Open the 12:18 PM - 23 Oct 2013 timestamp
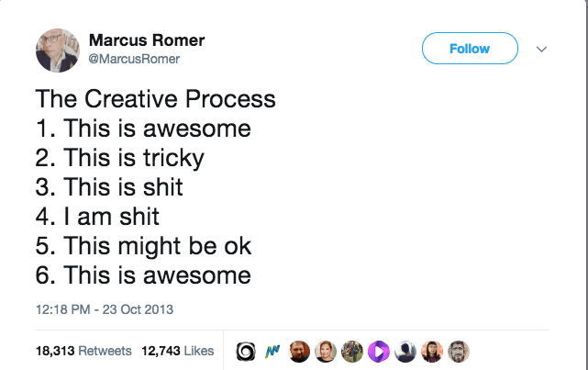Image resolution: width=588 pixels, height=370 pixels. click(x=105, y=308)
